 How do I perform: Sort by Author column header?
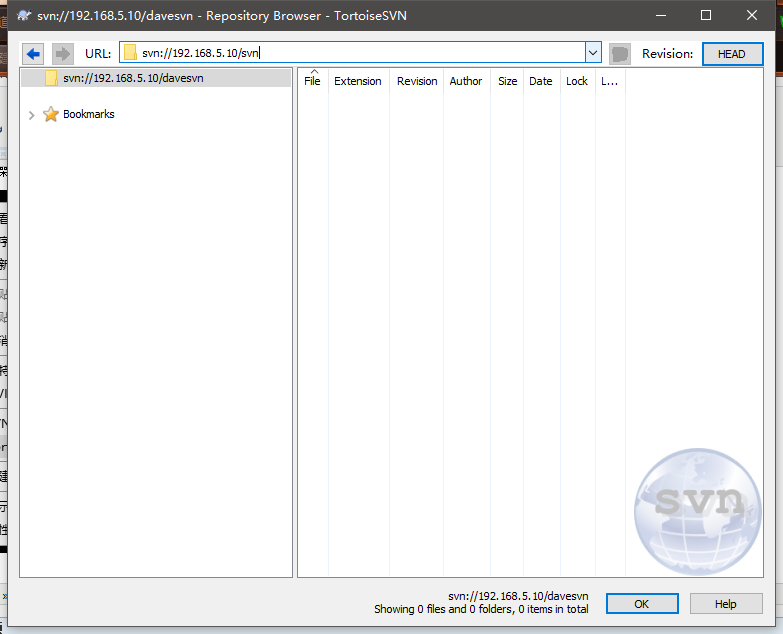click(x=466, y=81)
